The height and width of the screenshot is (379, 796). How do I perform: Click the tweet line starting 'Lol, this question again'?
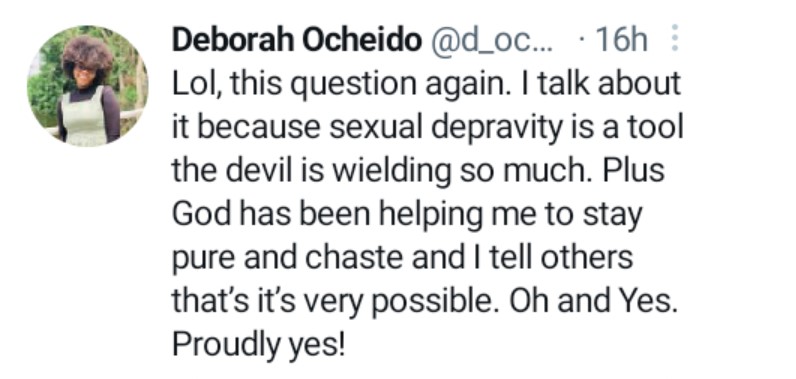(426, 84)
